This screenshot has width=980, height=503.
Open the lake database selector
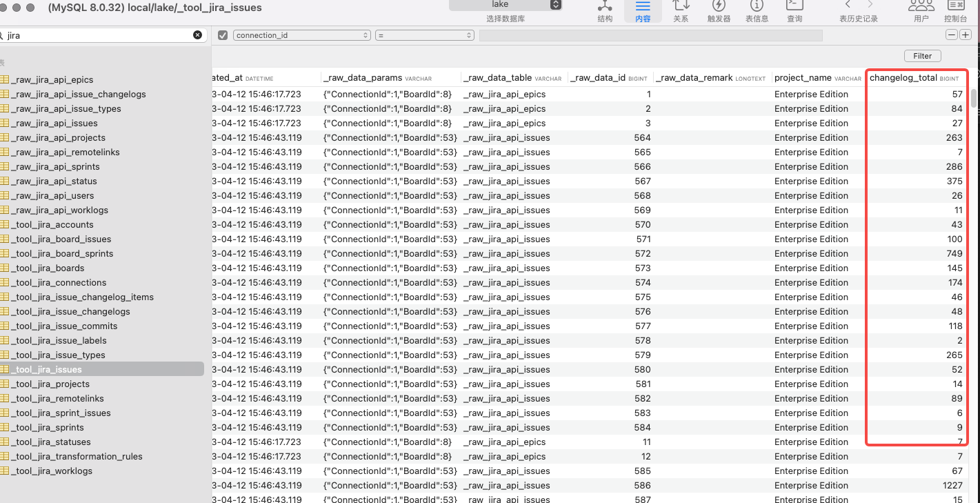[x=506, y=5]
